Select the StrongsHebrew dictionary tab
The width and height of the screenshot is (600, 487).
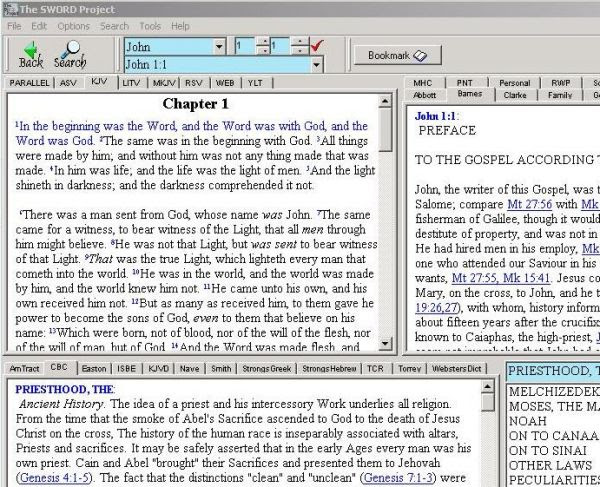[x=329, y=369]
